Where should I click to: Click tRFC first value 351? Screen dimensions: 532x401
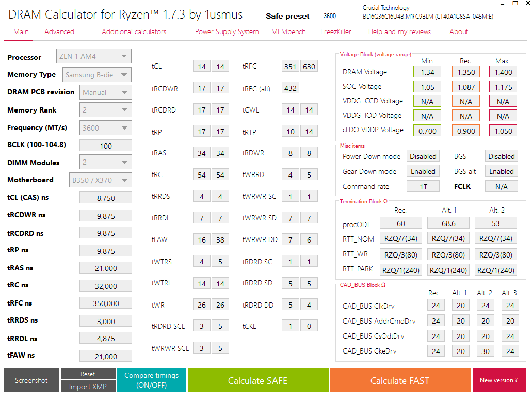coord(291,67)
